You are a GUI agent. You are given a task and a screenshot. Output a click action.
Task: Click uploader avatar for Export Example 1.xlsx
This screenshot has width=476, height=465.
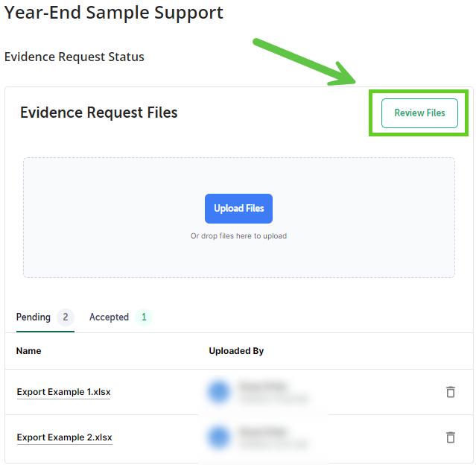[x=218, y=392]
